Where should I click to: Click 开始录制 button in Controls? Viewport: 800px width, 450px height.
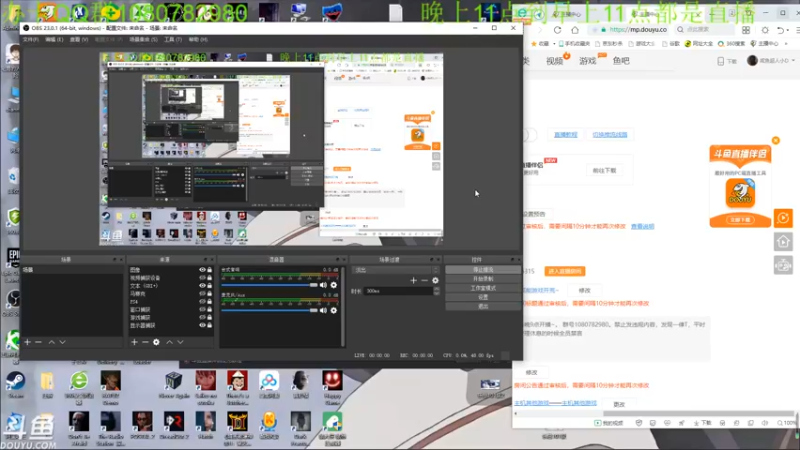coord(483,279)
